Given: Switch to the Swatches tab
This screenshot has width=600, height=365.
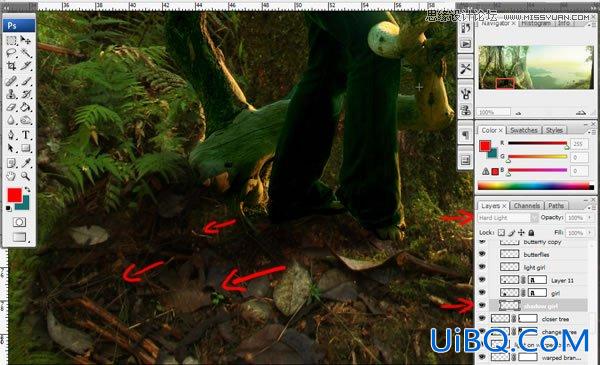Looking at the screenshot, I should (524, 130).
